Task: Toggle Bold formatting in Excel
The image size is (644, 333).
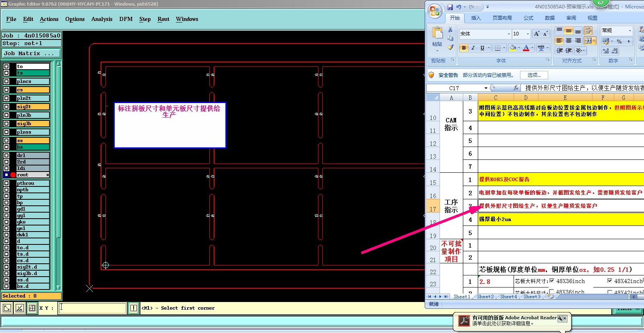Action: click(464, 48)
